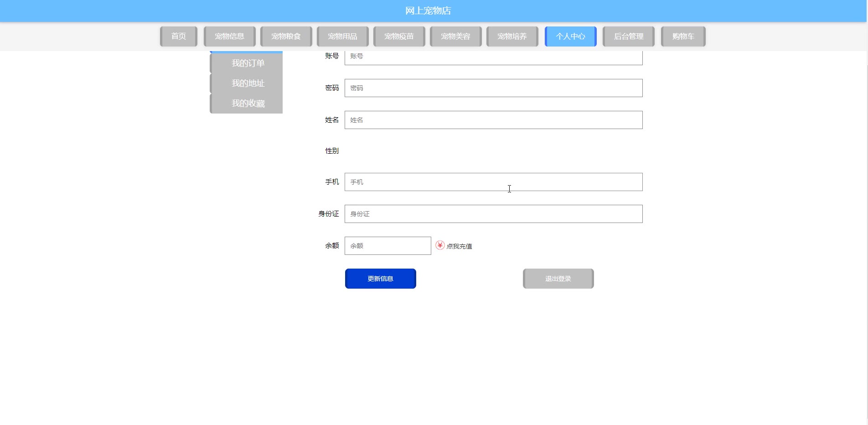The width and height of the screenshot is (868, 425).
Task: Open 宠物美容 navigation tab
Action: click(x=456, y=36)
